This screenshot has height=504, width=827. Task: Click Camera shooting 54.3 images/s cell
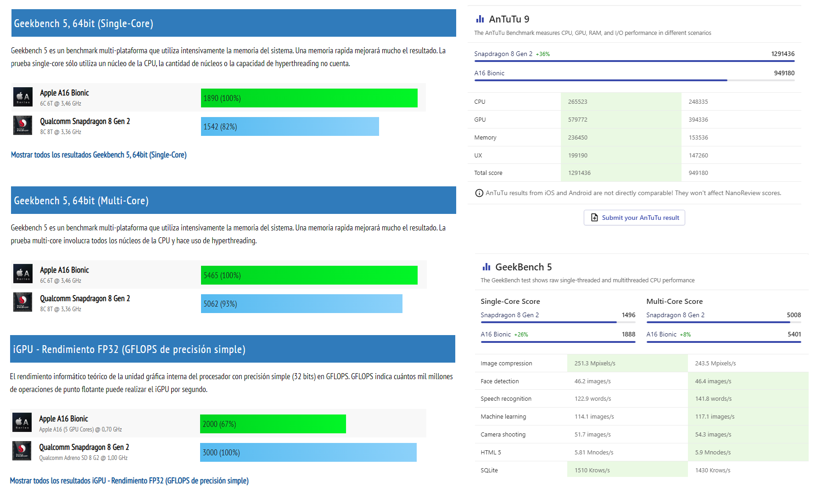(x=748, y=435)
